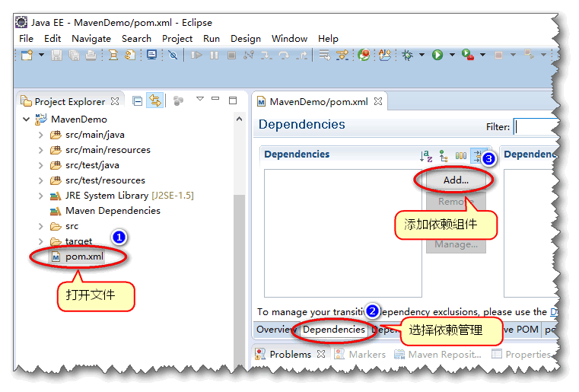Toggle the show groupId columns icon
The image size is (579, 392).
click(x=461, y=156)
